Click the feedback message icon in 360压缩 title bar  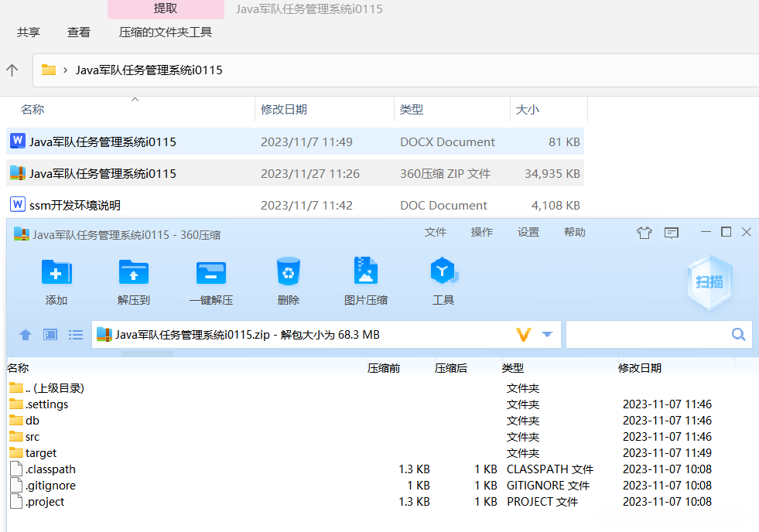pyautogui.click(x=672, y=233)
